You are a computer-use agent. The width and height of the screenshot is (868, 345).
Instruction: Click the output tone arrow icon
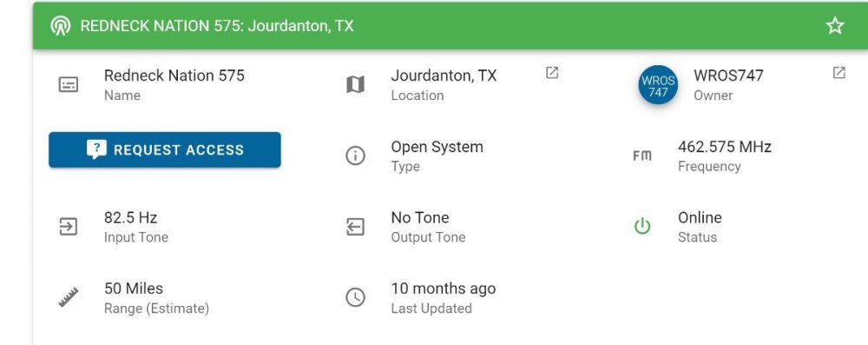(x=355, y=227)
